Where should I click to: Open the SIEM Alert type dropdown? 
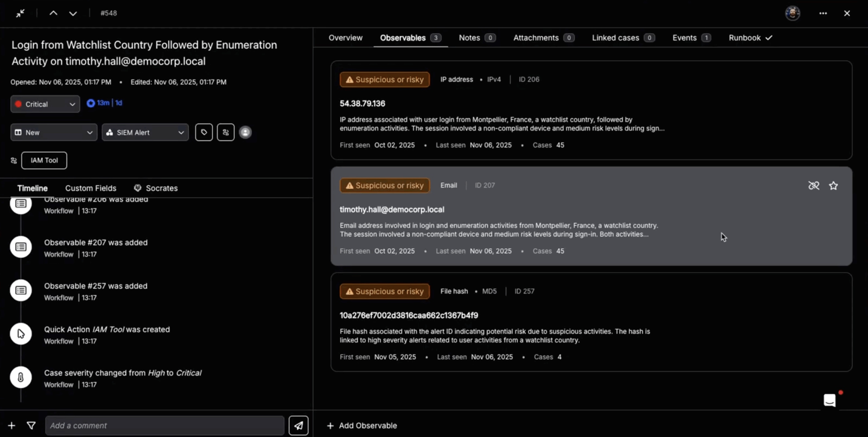click(145, 132)
